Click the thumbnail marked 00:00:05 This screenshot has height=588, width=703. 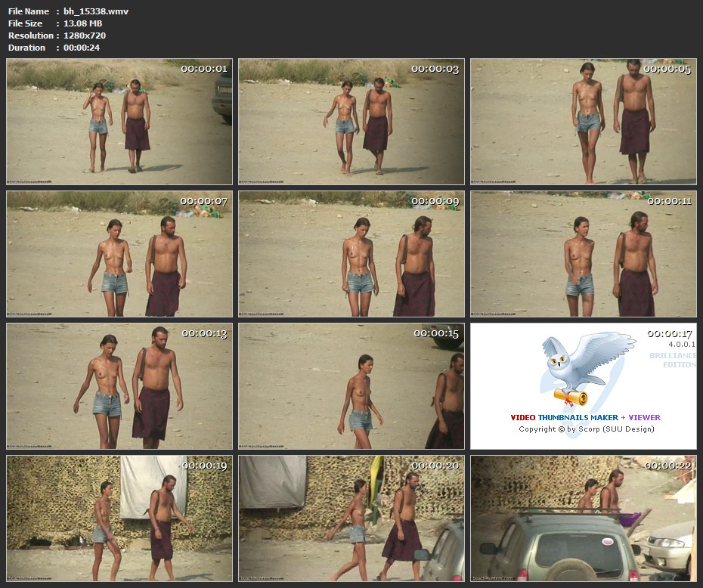tap(584, 122)
